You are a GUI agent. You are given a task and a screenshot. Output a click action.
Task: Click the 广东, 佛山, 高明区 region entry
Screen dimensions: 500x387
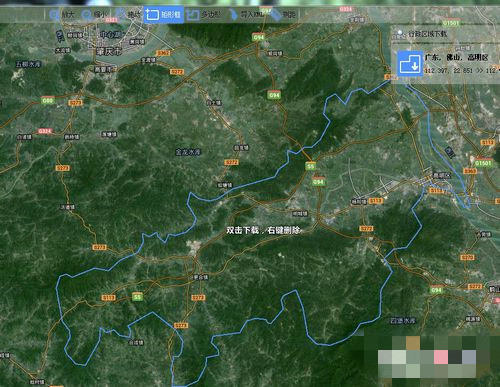coord(456,57)
